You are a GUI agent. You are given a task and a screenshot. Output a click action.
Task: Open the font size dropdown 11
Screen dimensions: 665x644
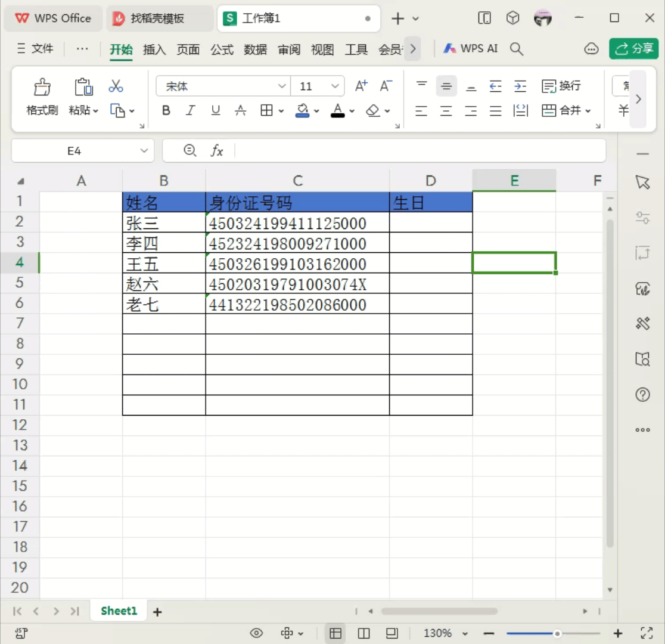pos(335,86)
